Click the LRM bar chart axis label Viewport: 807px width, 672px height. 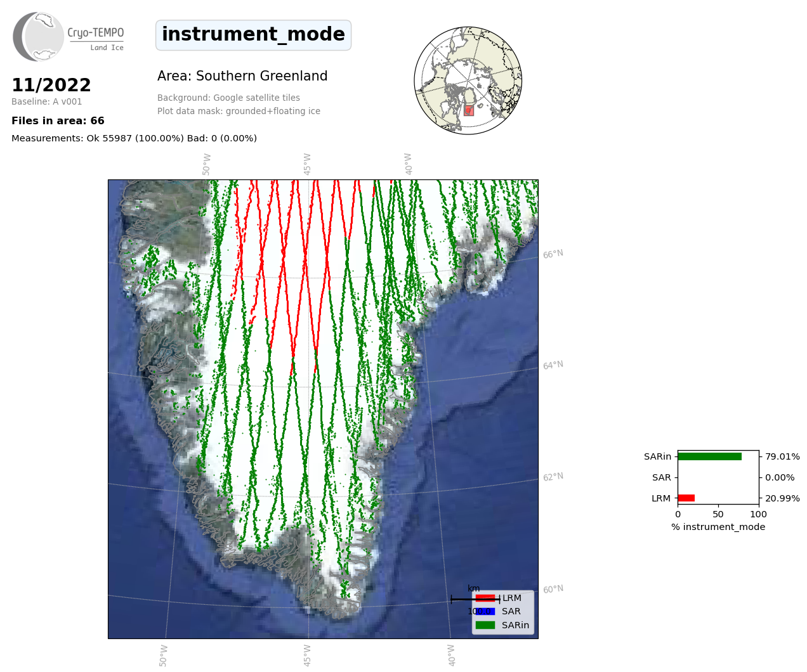coord(661,498)
